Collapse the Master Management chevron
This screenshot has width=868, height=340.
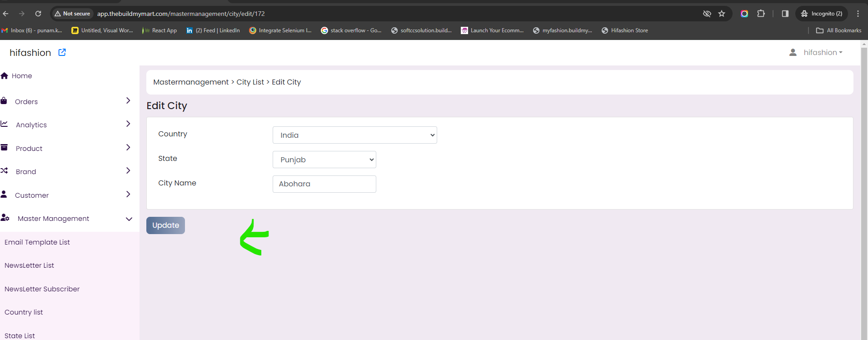click(129, 219)
